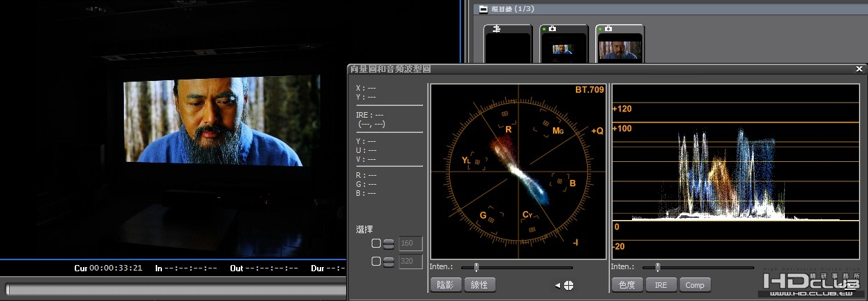The image size is (868, 301).
Task: Select the Comp waveform mode button
Action: pos(695,284)
